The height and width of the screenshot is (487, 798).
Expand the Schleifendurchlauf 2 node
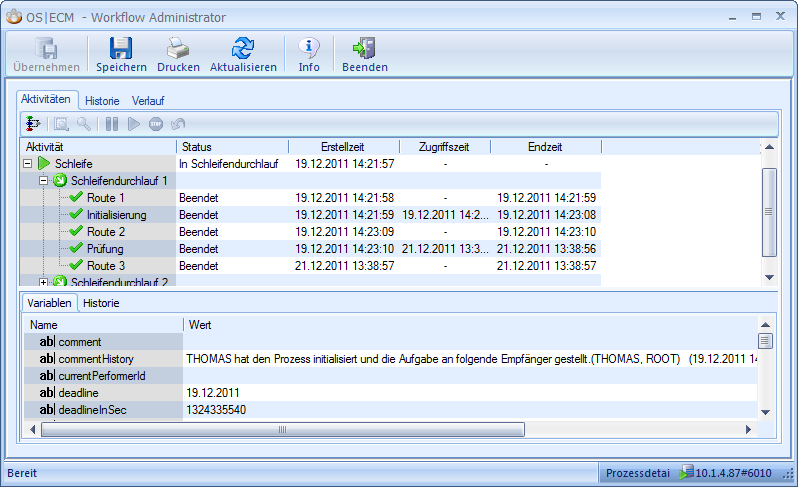pyautogui.click(x=43, y=282)
